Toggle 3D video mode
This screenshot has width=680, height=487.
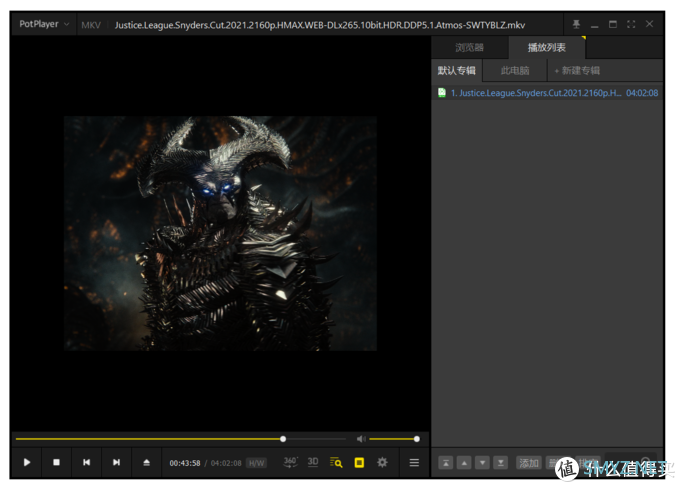click(313, 462)
